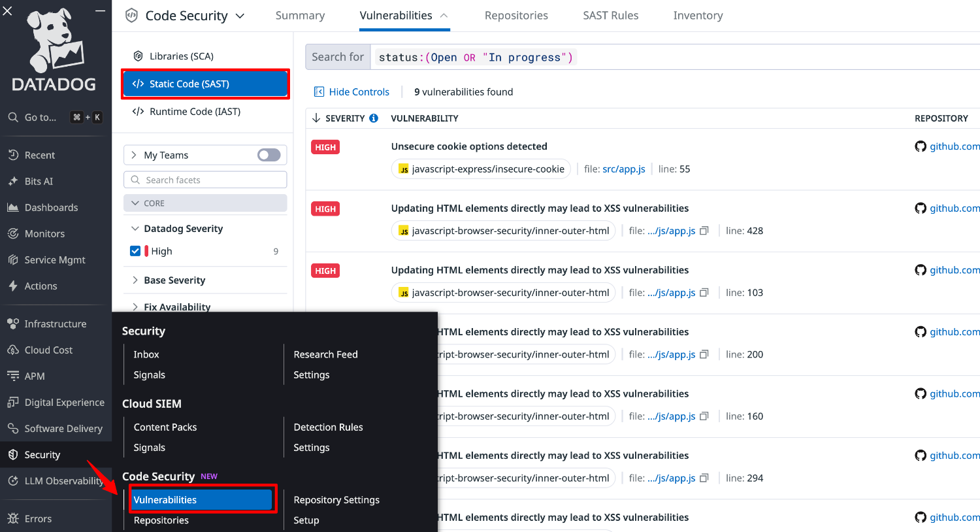
Task: Open Repository Settings in Code Security
Action: [x=336, y=500]
